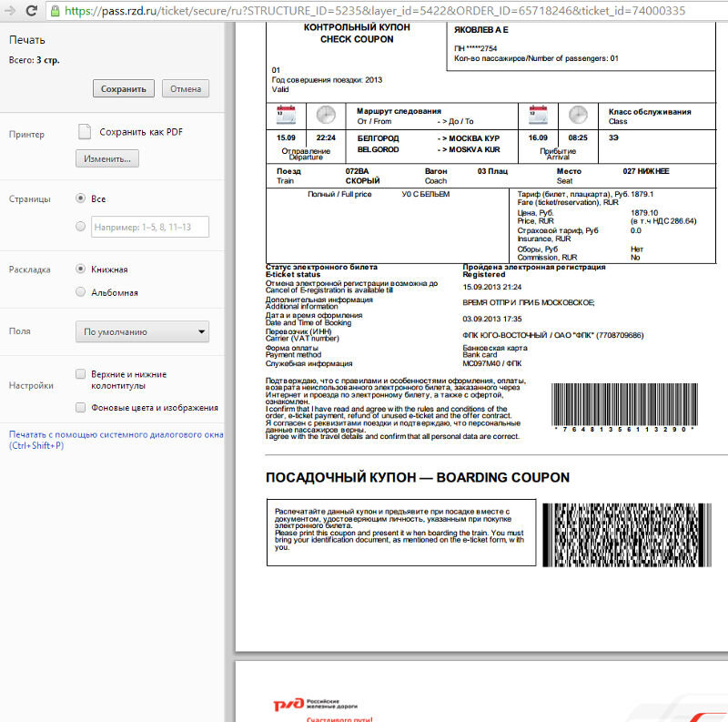This screenshot has width=728, height=722.
Task: Click the booking date 03.09.2013 17:35
Action: 492,320
